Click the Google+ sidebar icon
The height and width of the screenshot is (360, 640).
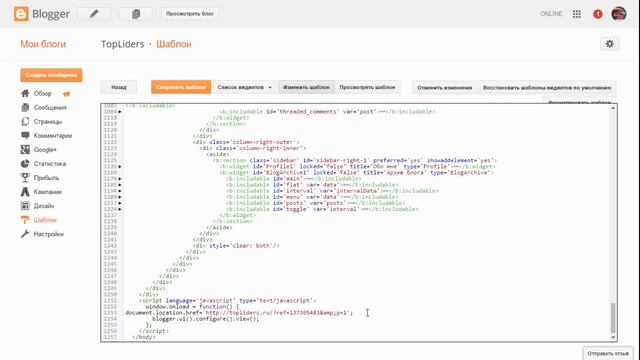coord(25,149)
